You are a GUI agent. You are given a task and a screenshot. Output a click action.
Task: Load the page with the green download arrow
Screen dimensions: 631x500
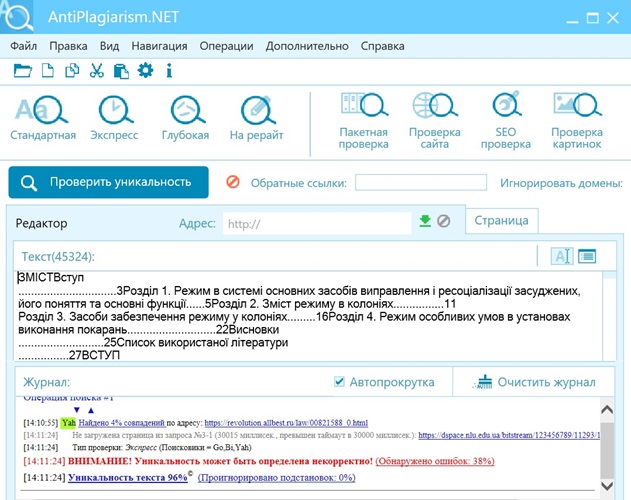coord(425,221)
